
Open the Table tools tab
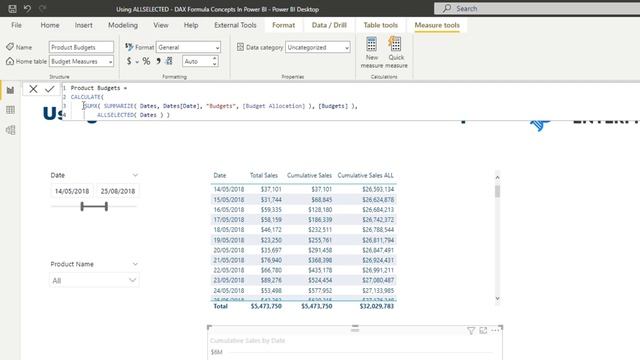pos(380,25)
